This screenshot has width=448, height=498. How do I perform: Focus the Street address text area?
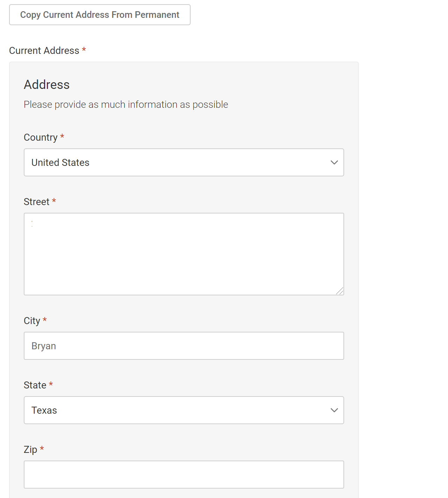pos(184,254)
